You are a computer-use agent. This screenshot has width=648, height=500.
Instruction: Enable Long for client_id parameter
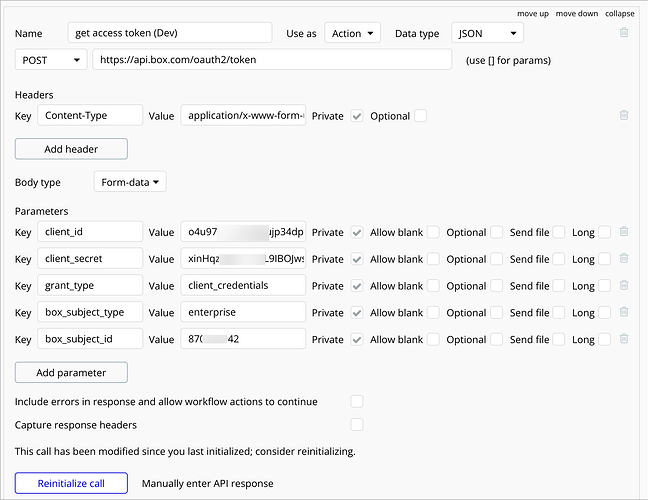tap(605, 232)
